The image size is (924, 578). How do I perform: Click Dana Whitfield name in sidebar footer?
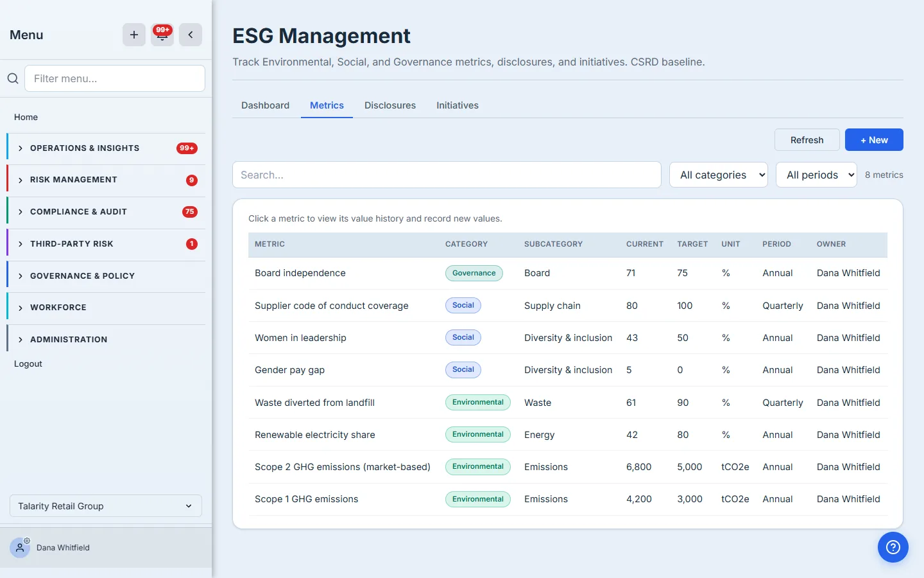point(63,548)
